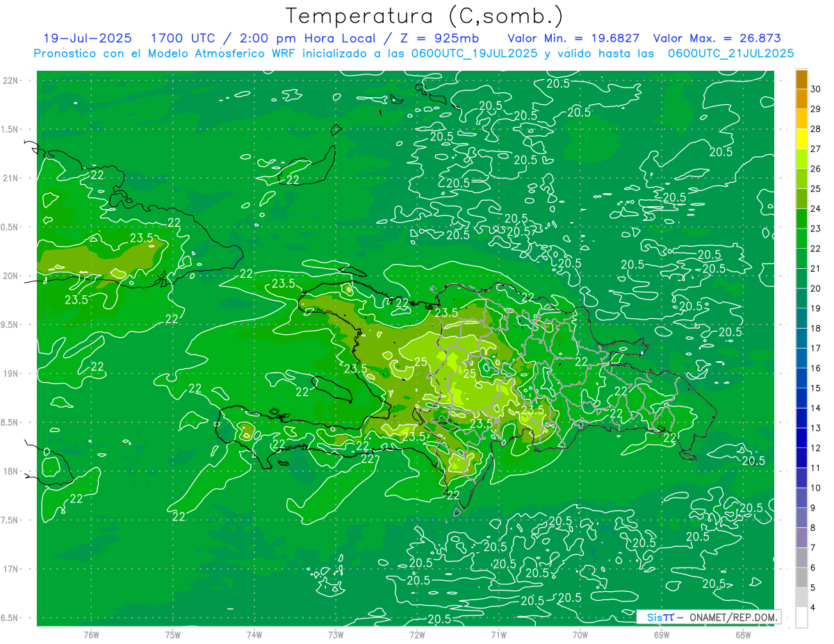This screenshot has width=834, height=644.
Task: Click the longitude axis label "68W"
Action: click(x=743, y=634)
